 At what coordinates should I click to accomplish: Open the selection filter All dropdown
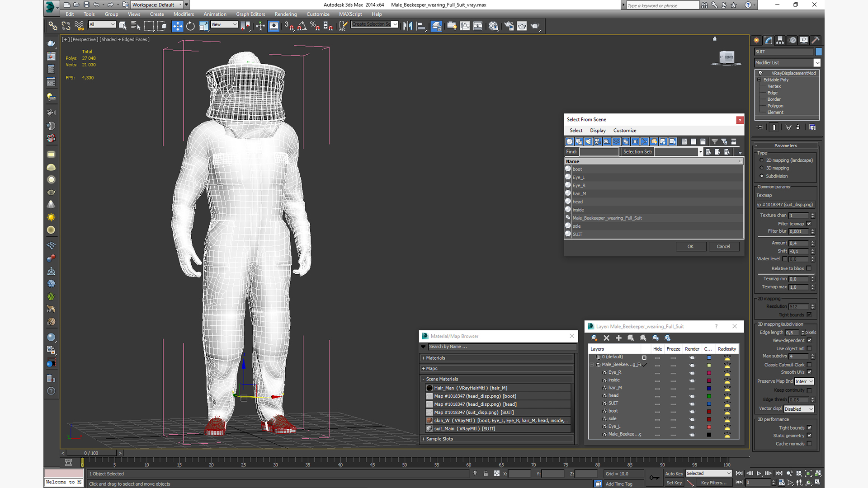pos(102,24)
